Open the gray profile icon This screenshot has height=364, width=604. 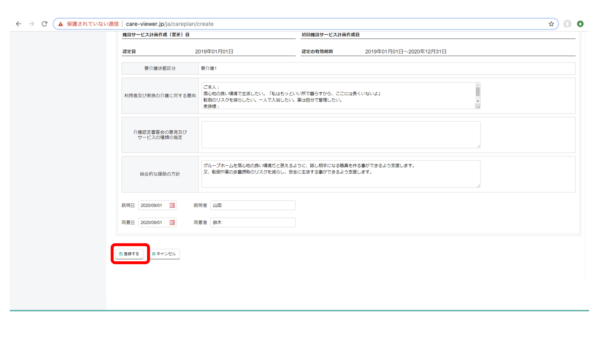pos(567,24)
